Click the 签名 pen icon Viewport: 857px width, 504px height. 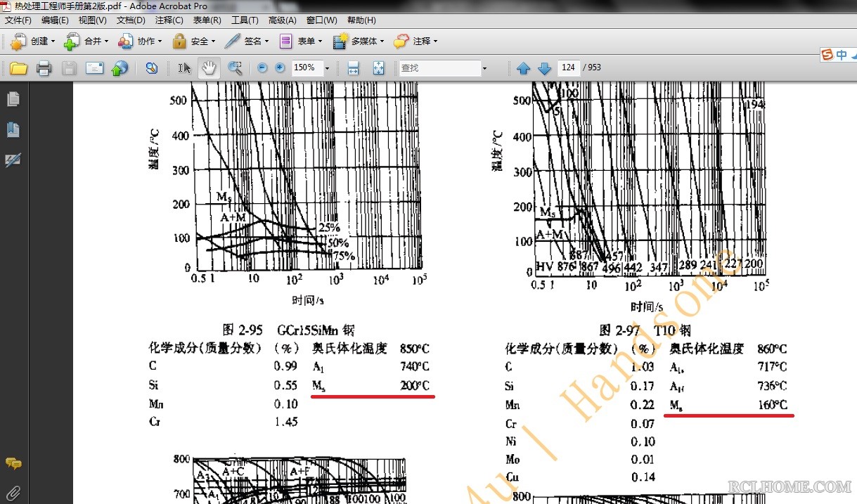click(232, 41)
